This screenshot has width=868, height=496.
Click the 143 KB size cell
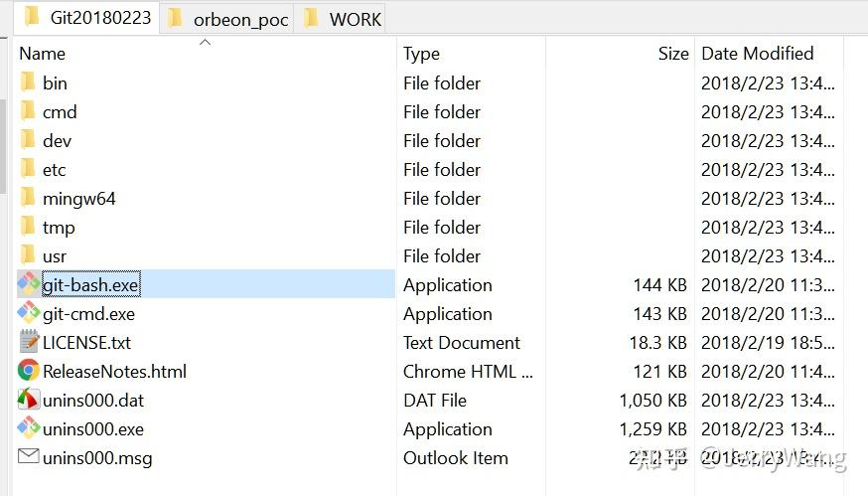(659, 314)
